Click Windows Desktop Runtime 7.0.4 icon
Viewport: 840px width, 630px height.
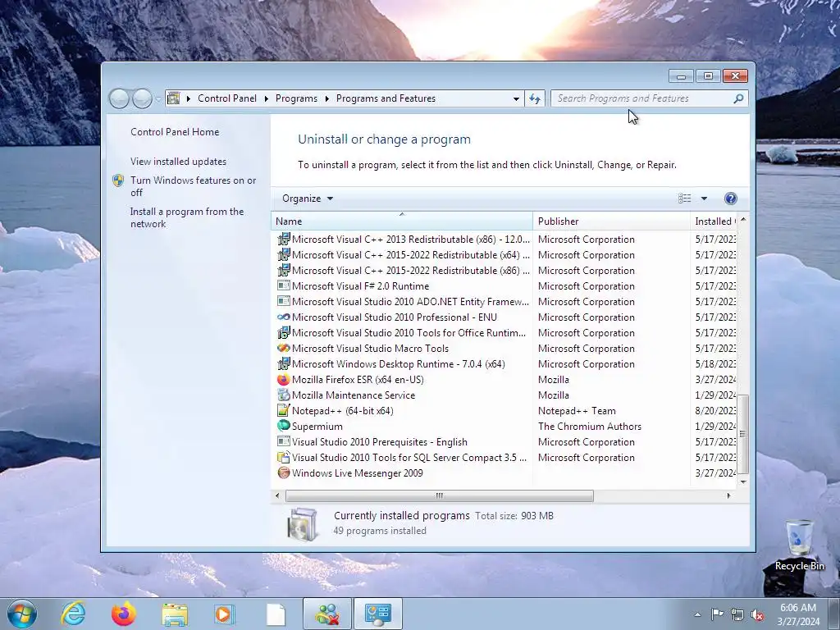click(283, 363)
